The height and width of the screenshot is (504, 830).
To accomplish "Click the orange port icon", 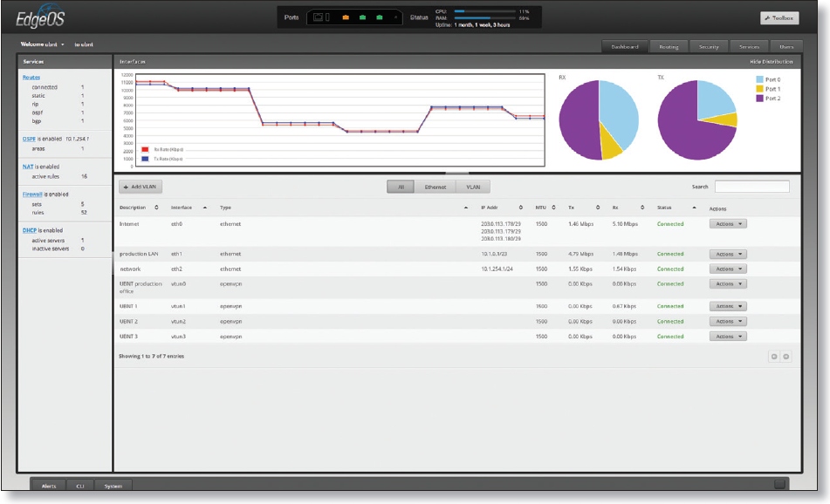I will click(346, 17).
